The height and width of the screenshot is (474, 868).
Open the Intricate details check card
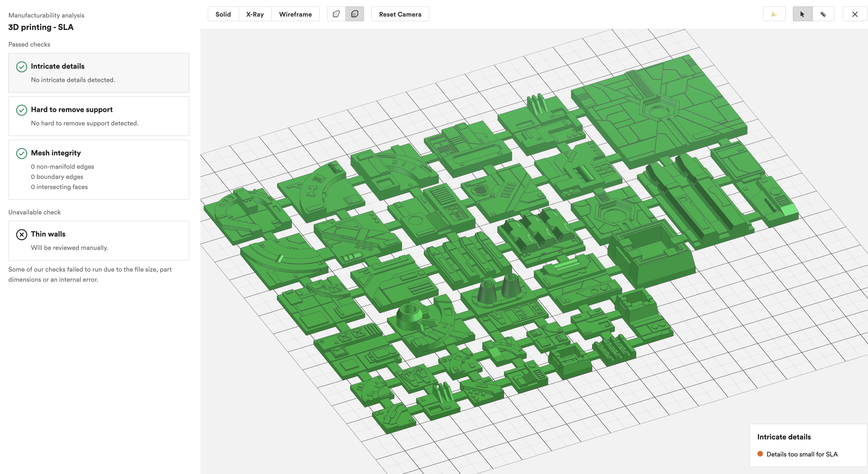click(x=99, y=73)
